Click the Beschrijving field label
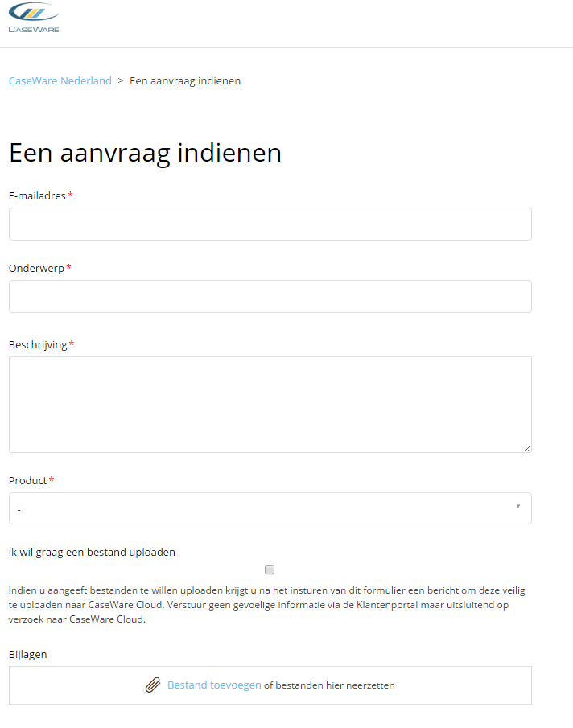The height and width of the screenshot is (728, 573). (38, 345)
